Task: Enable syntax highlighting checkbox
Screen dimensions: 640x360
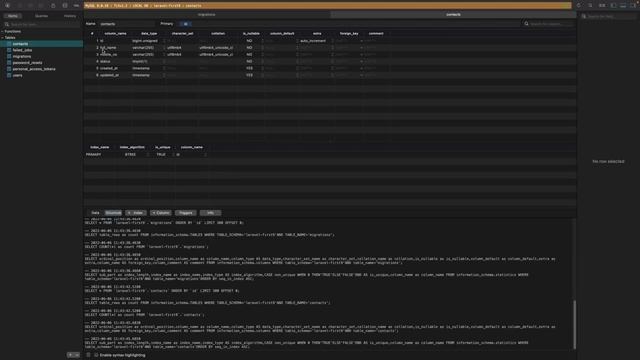Action: tap(96, 355)
